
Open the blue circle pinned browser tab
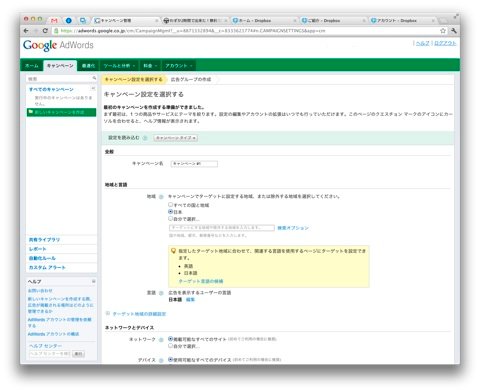pos(69,21)
